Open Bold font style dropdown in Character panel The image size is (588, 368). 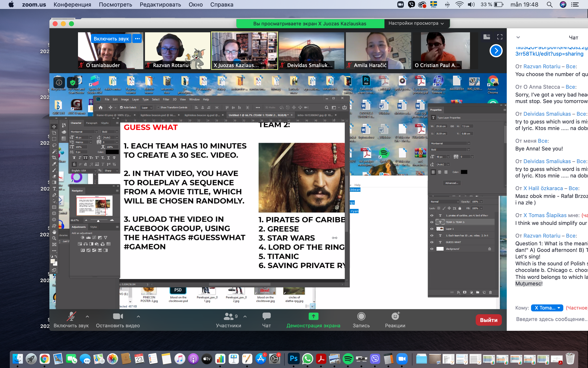117,132
